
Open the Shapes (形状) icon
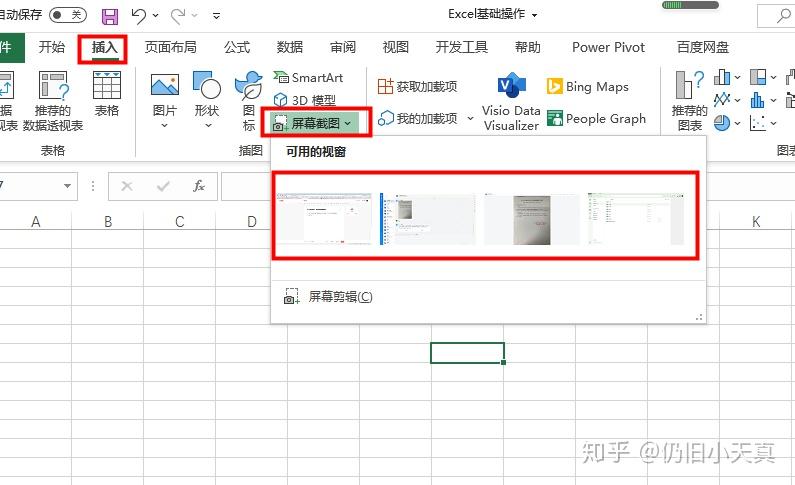point(207,100)
